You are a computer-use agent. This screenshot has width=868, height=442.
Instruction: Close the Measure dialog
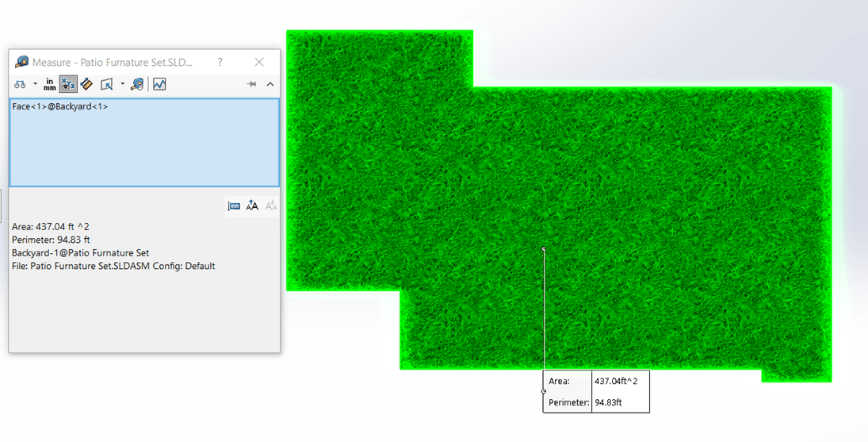(259, 62)
